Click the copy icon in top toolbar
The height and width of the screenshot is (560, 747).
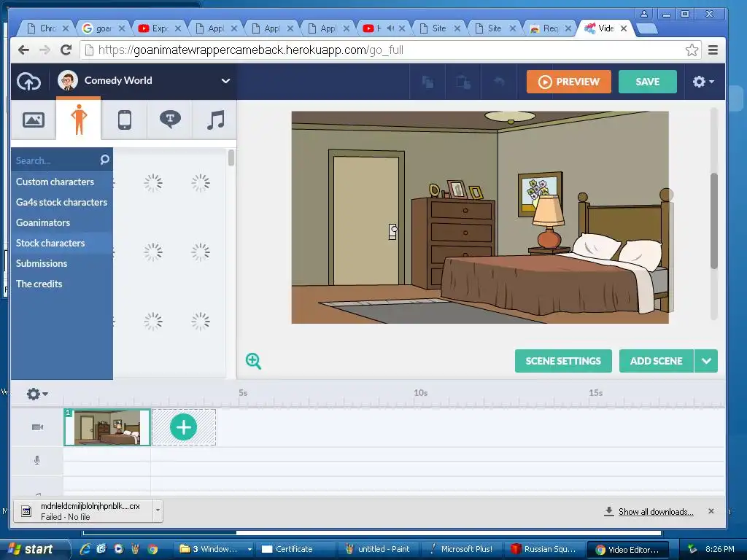click(427, 82)
